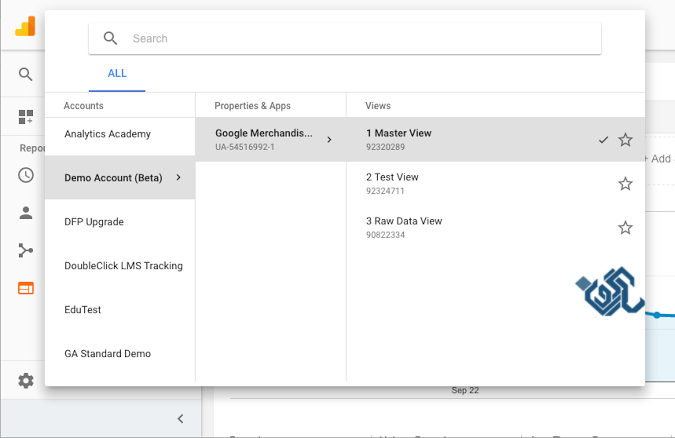Open Audience person icon in sidebar
The image size is (675, 438).
point(26,213)
